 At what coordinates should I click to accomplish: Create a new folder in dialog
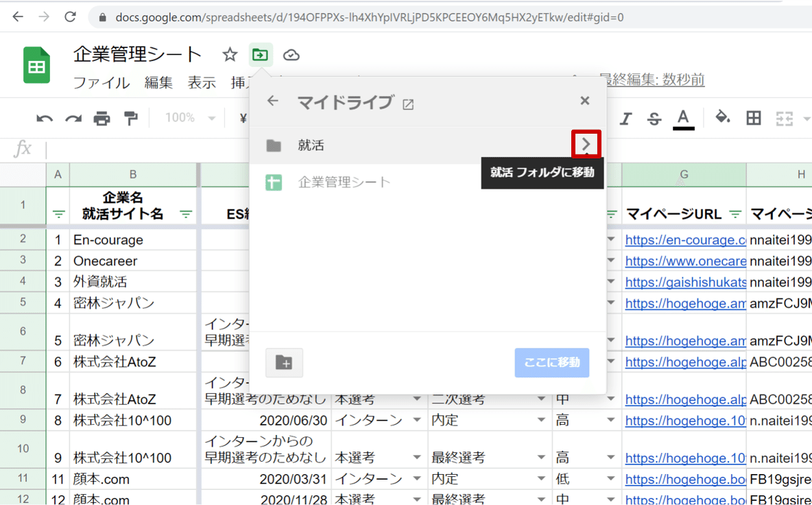pyautogui.click(x=285, y=362)
